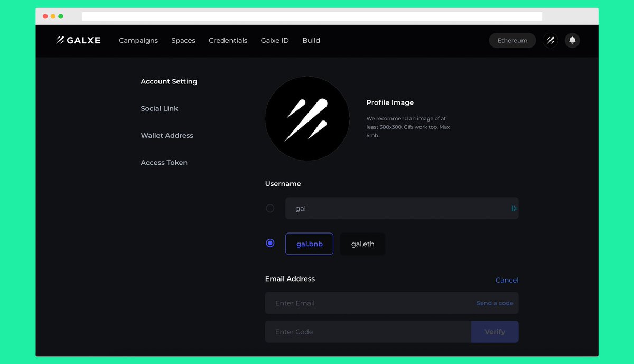The height and width of the screenshot is (364, 634).
Task: Focus the gal username text field
Action: [402, 208]
